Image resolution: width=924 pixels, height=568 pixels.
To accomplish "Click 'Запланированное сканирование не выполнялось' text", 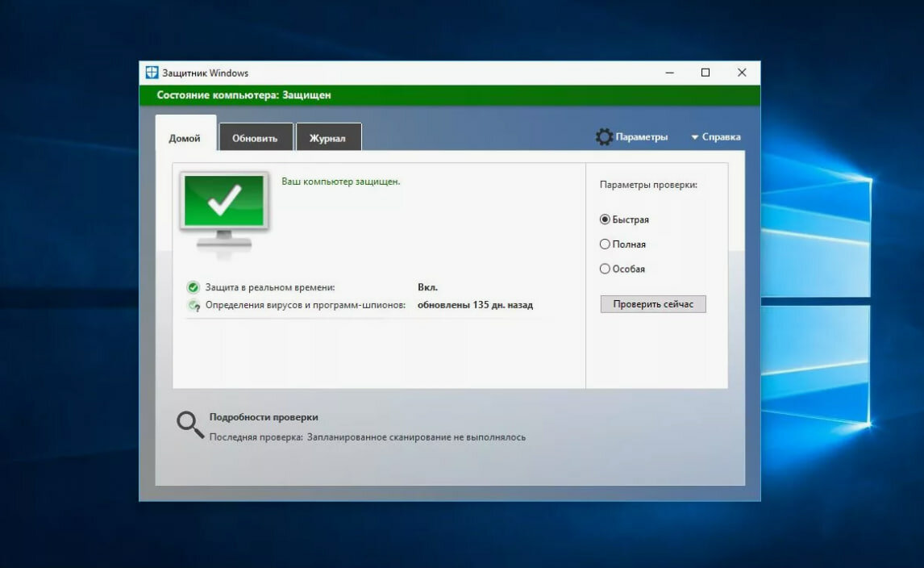I will coord(416,437).
